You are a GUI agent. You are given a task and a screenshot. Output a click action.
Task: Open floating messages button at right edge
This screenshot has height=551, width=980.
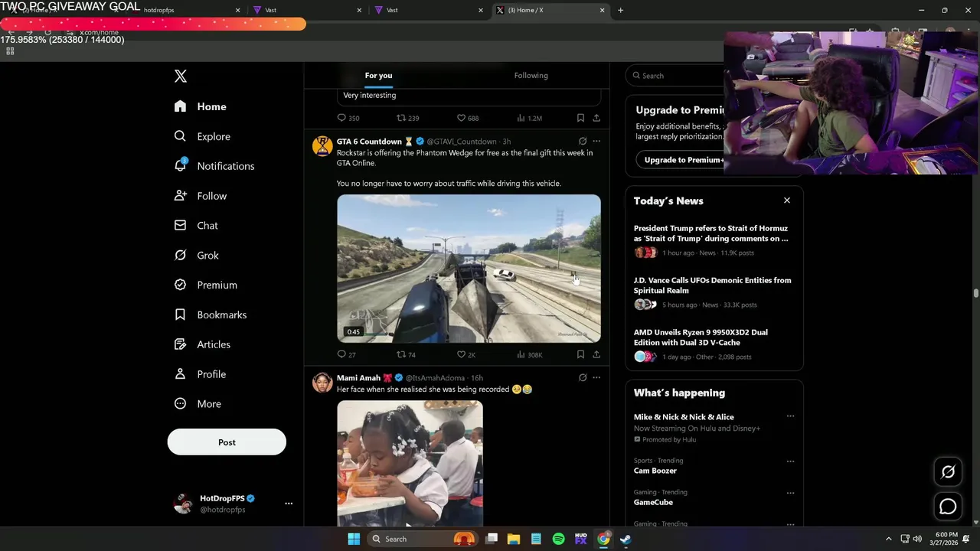948,507
